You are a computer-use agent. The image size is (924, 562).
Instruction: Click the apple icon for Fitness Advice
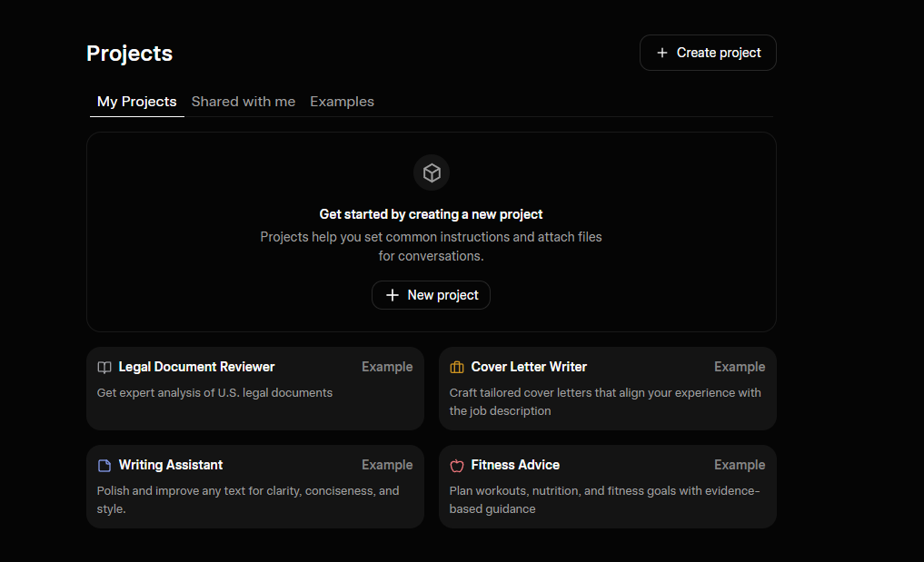tap(457, 466)
